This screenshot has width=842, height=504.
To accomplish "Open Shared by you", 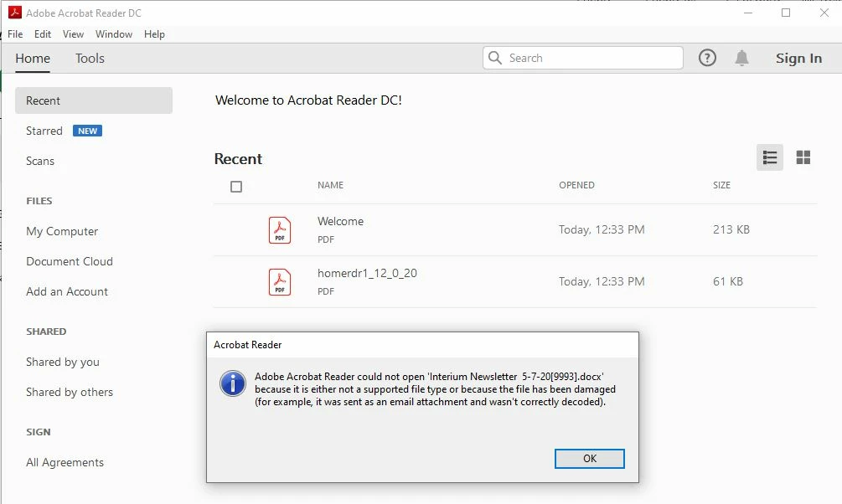I will click(x=63, y=363).
